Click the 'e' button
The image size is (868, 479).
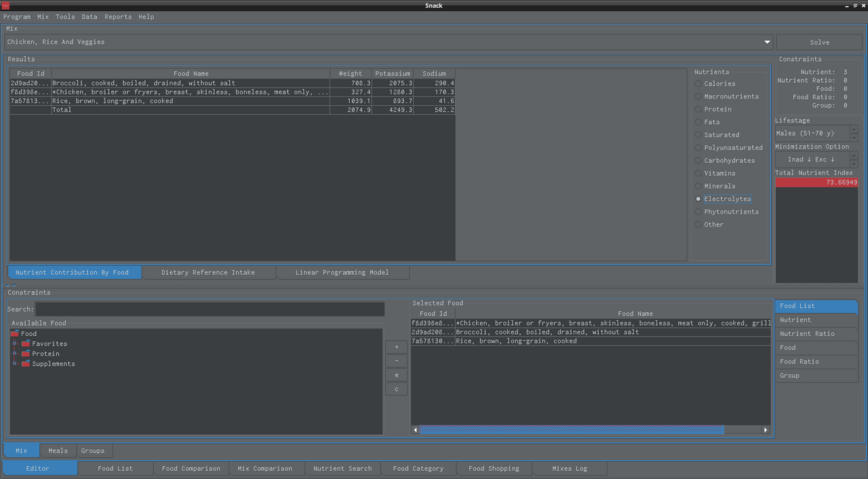397,375
